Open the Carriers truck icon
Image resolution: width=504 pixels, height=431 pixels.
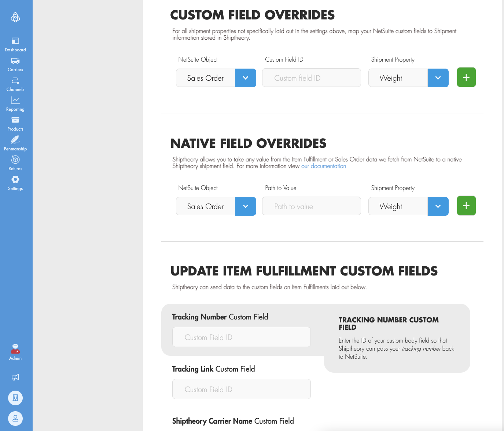(15, 61)
